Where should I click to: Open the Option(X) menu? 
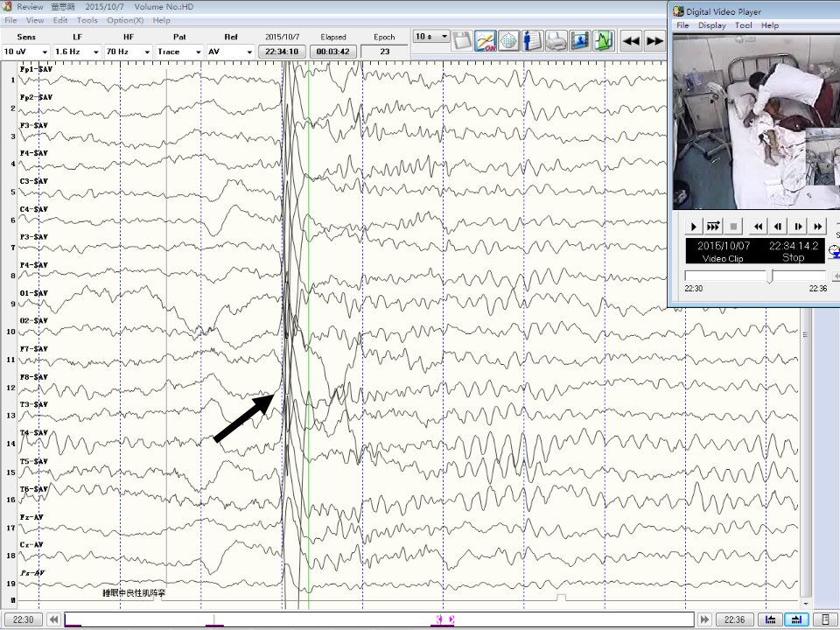[125, 20]
